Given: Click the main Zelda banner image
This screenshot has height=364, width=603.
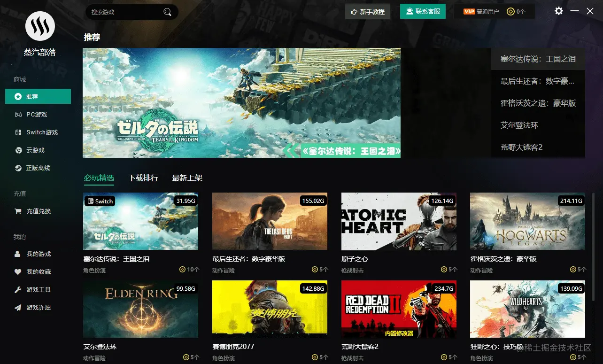Looking at the screenshot, I should click(241, 103).
